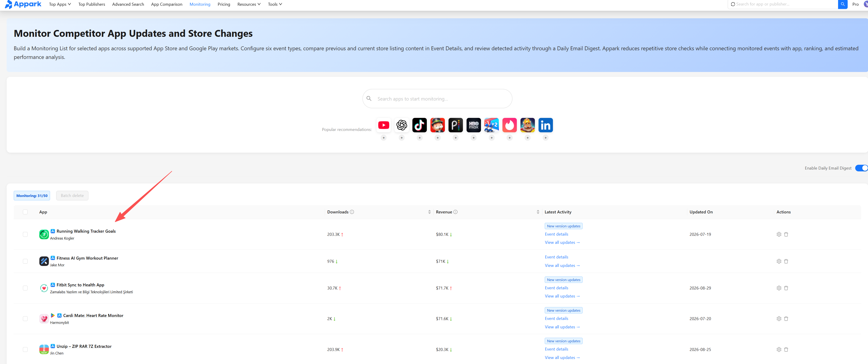Check the Fitbit Sync to Health App checkbox

coord(25,288)
